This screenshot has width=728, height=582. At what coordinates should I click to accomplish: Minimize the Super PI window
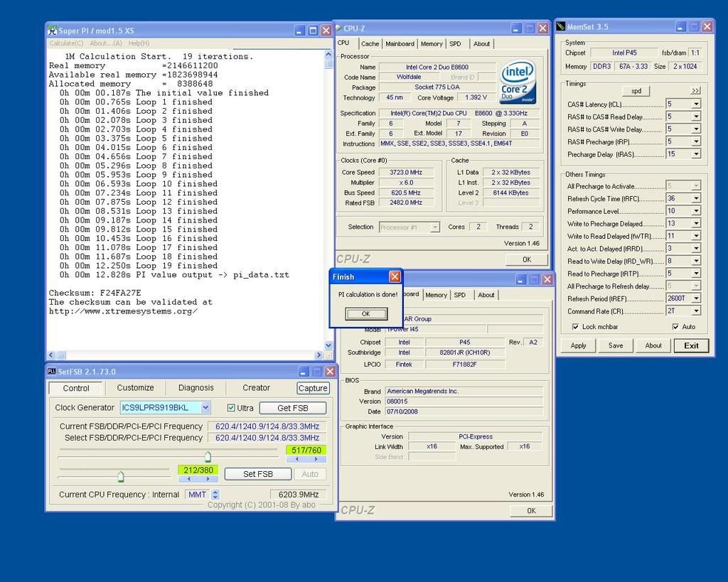299,31
